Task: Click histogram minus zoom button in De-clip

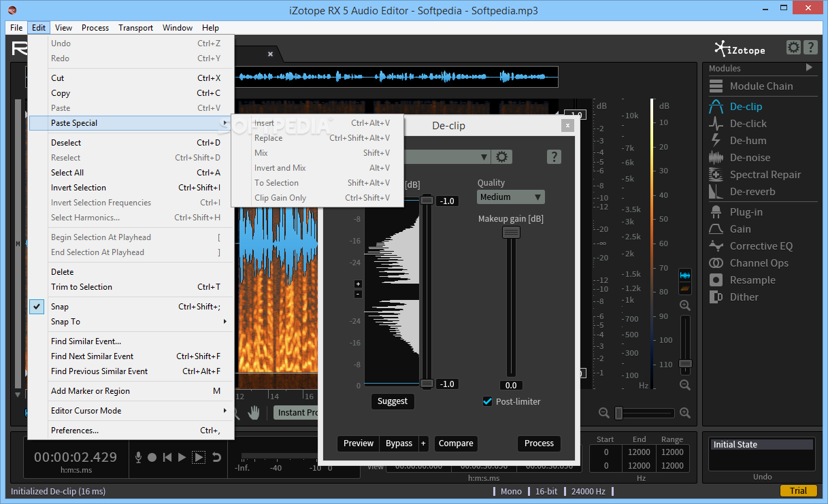Action: pyautogui.click(x=359, y=295)
